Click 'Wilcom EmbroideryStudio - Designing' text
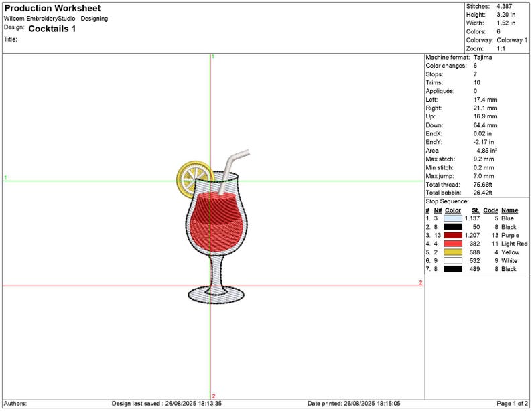This screenshot has height=411, width=532. pyautogui.click(x=56, y=19)
